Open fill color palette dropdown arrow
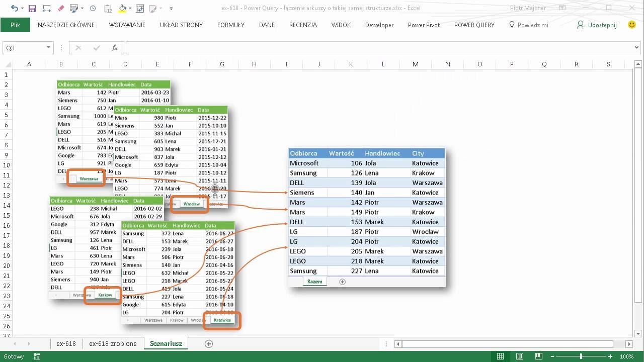The height and width of the screenshot is (362, 644). (130, 9)
